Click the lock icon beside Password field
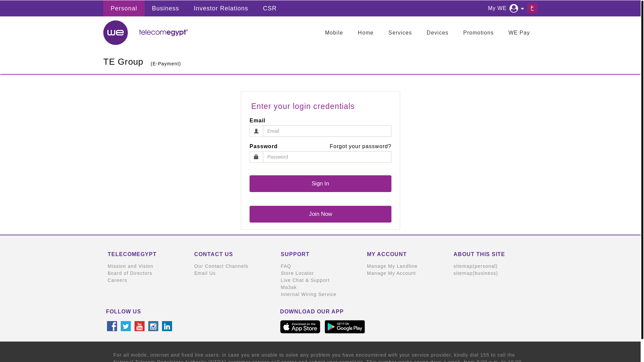 click(256, 157)
